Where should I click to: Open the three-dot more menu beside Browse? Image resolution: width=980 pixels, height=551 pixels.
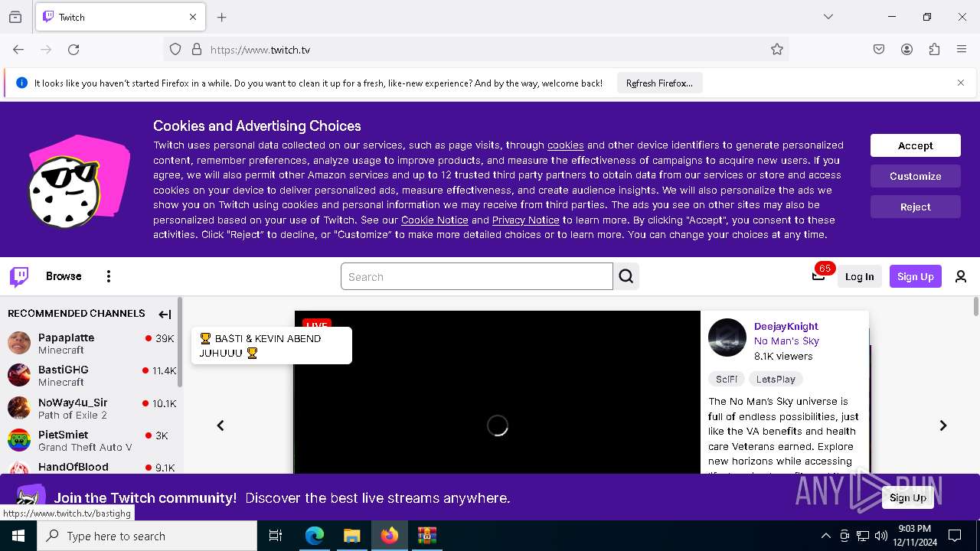[109, 276]
